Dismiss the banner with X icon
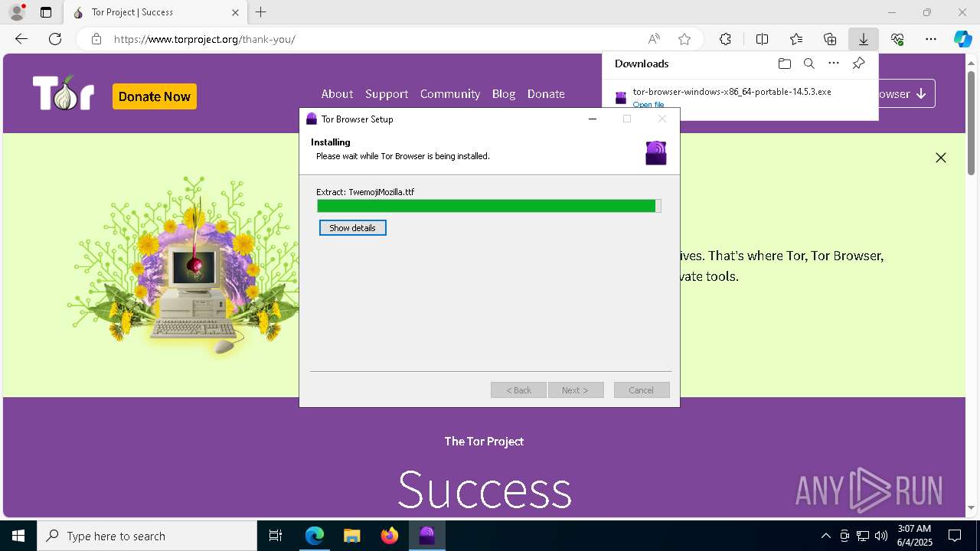Image resolution: width=980 pixels, height=551 pixels. (941, 158)
